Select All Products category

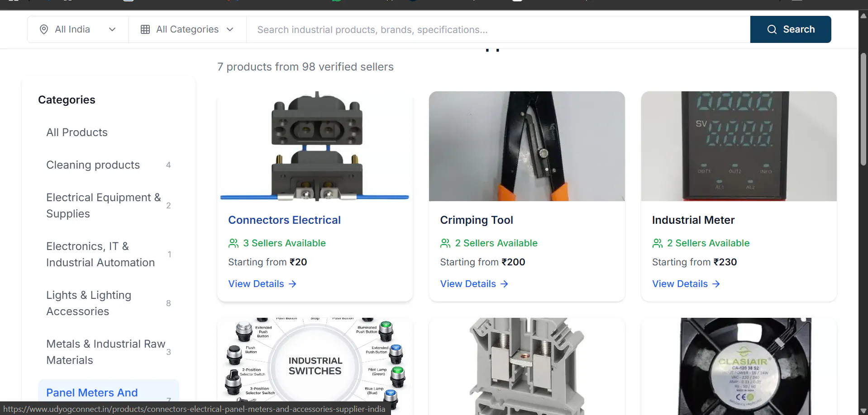click(109, 132)
